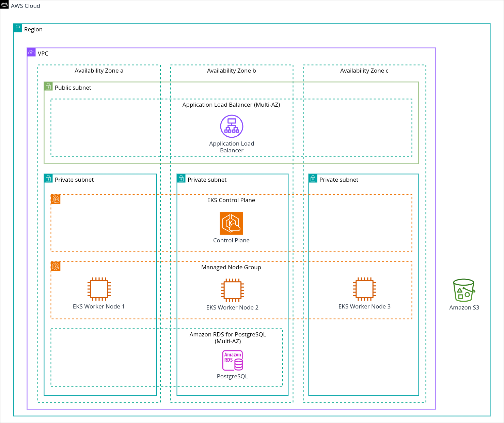
Task: Select the Public subnet lock icon
Action: coord(48,86)
